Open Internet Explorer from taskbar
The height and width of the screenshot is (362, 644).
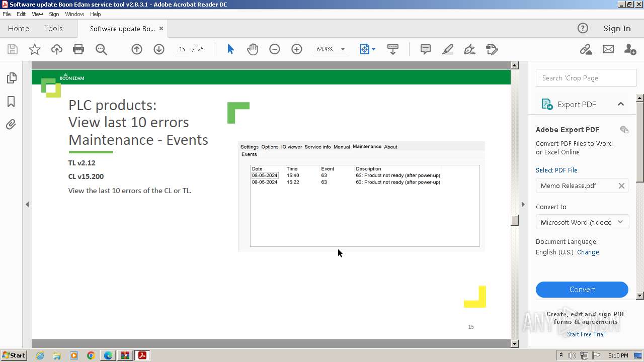40,355
